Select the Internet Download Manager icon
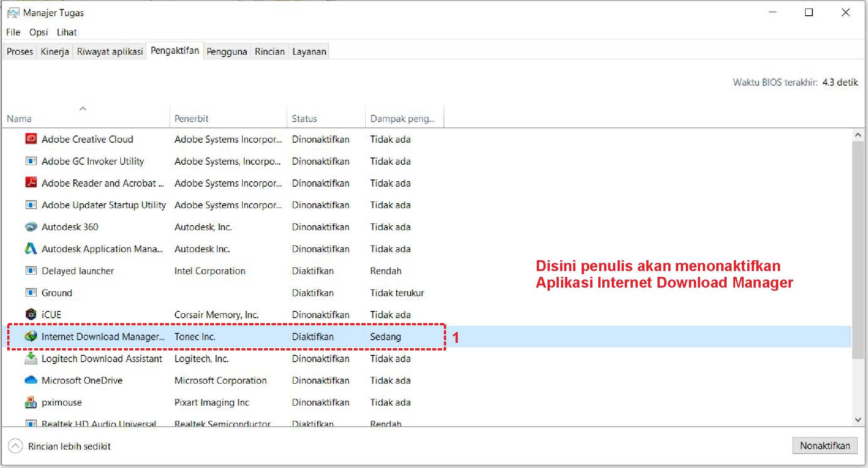Image resolution: width=868 pixels, height=468 pixels. (31, 336)
